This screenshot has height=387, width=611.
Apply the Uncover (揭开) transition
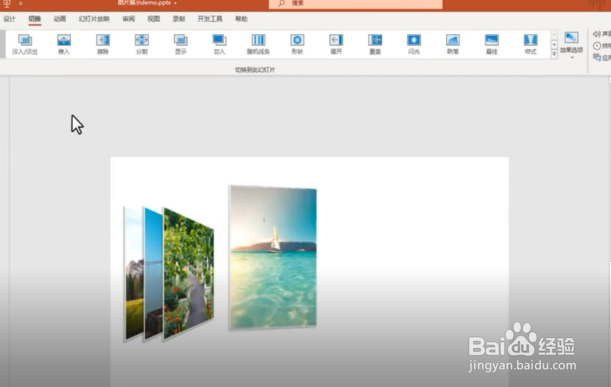point(336,44)
